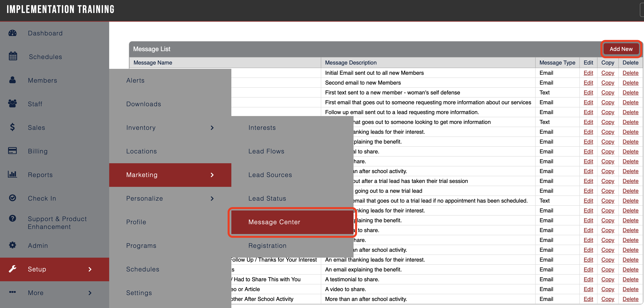Open Billing using the credit card icon

pyautogui.click(x=12, y=151)
